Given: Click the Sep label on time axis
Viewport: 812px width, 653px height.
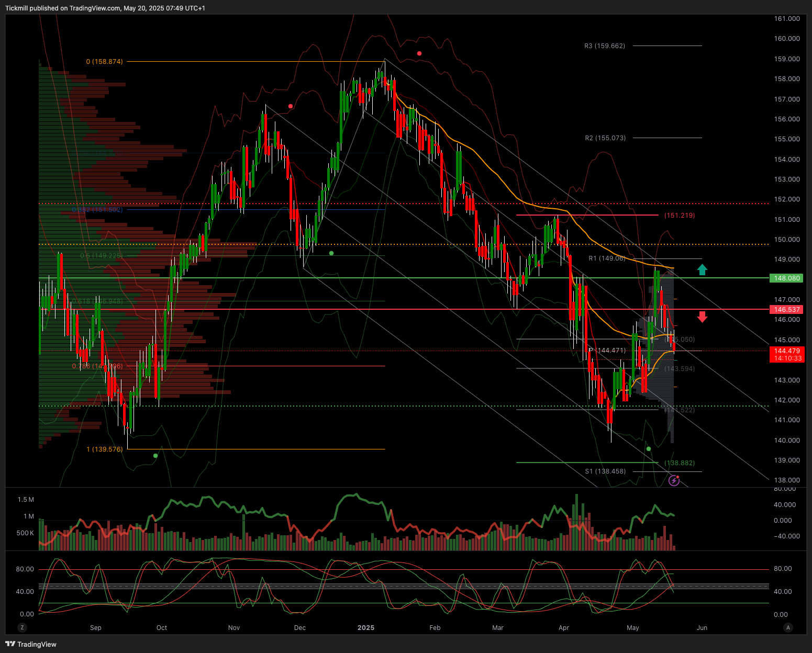Looking at the screenshot, I should (96, 628).
